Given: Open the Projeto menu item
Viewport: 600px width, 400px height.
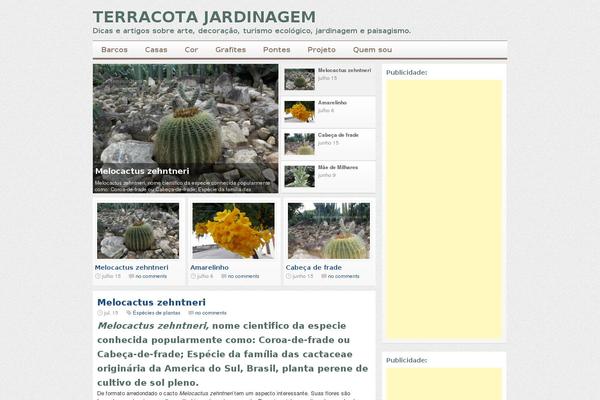Looking at the screenshot, I should click(321, 50).
